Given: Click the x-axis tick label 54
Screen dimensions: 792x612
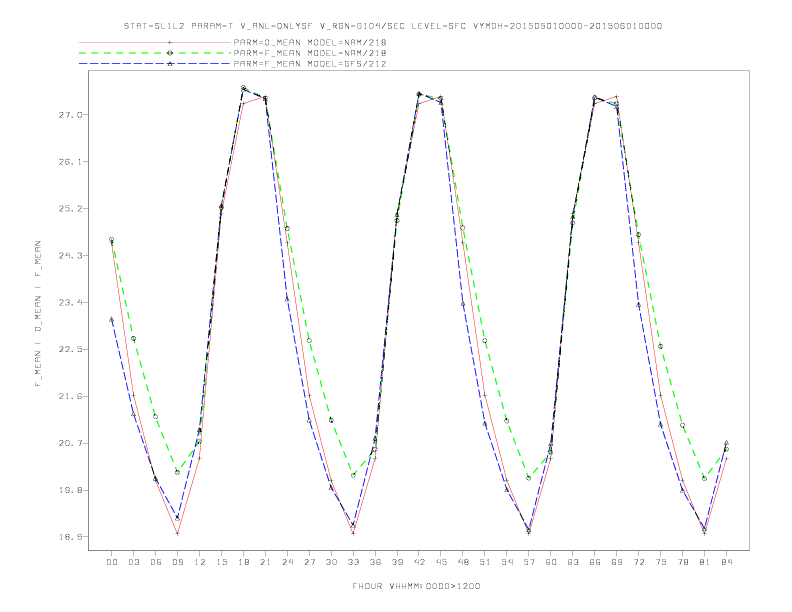Looking at the screenshot, I should (507, 562).
